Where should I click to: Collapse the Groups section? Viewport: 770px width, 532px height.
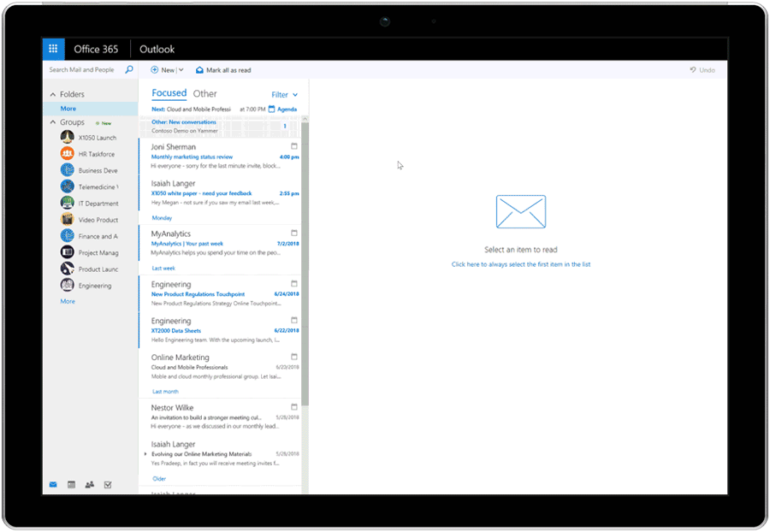coord(54,122)
